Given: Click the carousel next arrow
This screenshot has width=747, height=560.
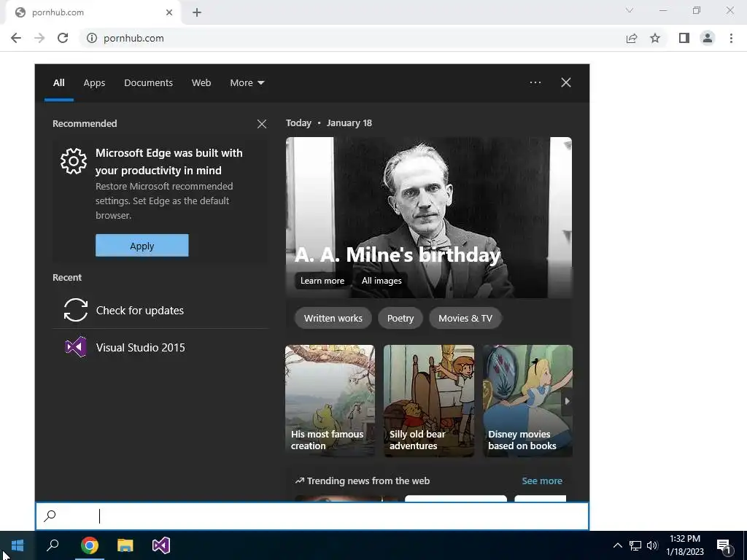Looking at the screenshot, I should (x=567, y=401).
